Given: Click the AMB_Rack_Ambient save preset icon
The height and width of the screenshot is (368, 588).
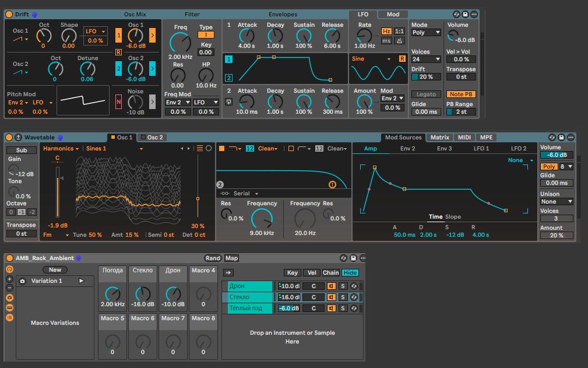Looking at the screenshot, I should point(353,258).
